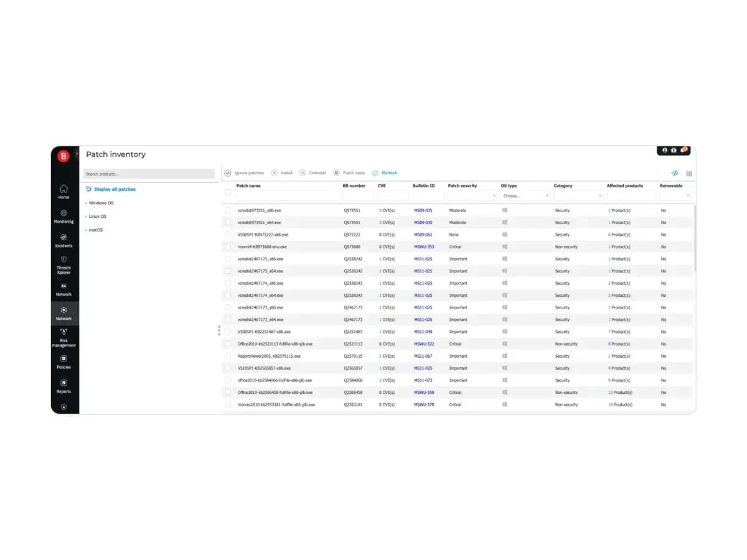The width and height of the screenshot is (747, 560).
Task: Check the vcredist2467175_x86.exe row checkbox
Action: [x=228, y=259]
